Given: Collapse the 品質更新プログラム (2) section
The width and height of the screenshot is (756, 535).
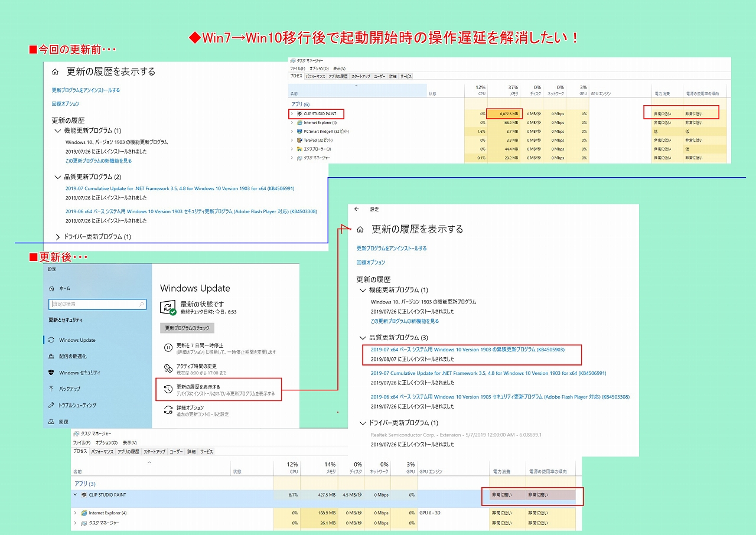Looking at the screenshot, I should point(58,177).
